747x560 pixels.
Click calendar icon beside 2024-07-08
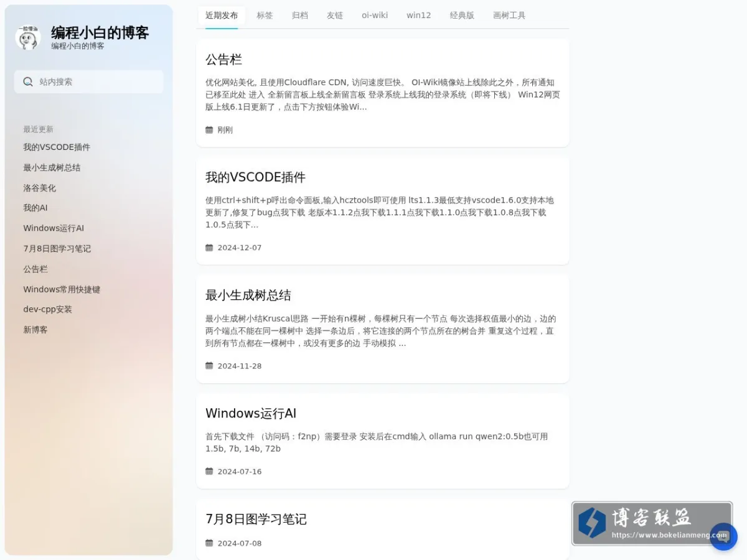tap(209, 543)
